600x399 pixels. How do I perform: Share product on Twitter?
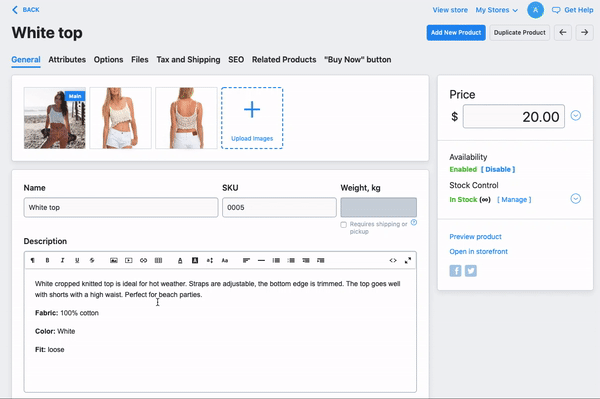tap(471, 271)
